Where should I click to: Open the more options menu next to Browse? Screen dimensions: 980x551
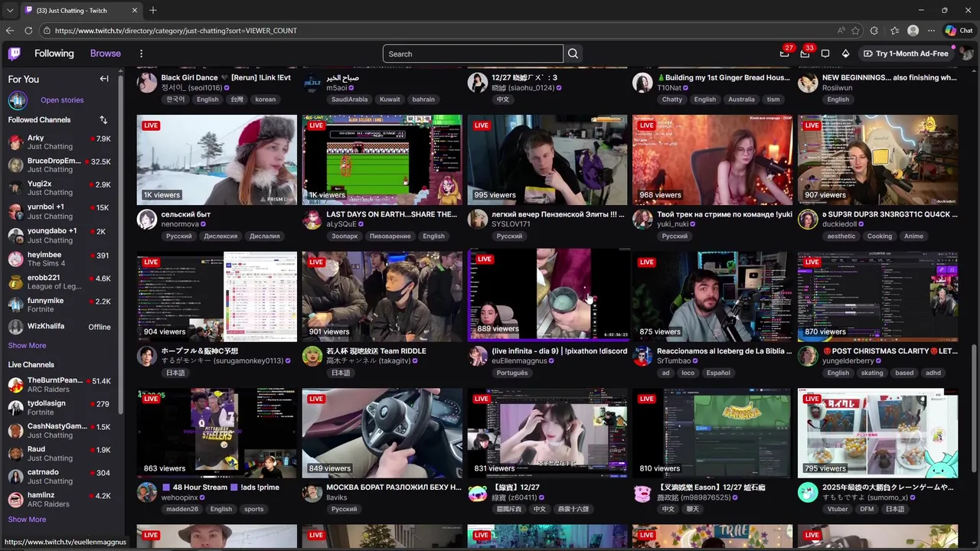(141, 54)
